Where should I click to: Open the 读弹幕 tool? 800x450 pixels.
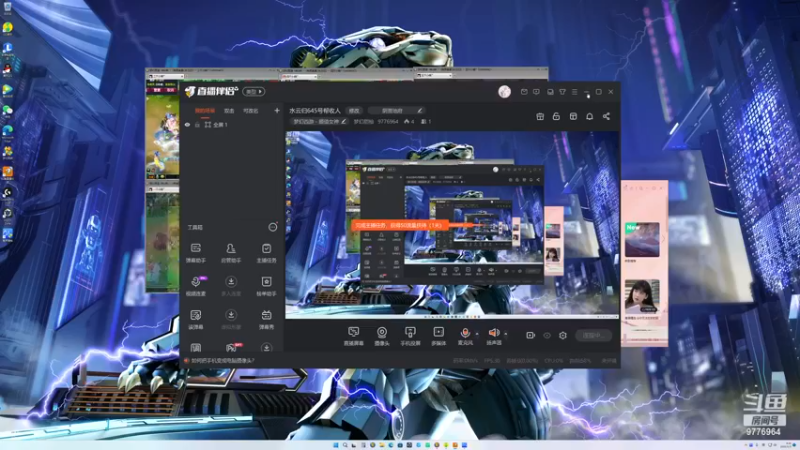[195, 319]
